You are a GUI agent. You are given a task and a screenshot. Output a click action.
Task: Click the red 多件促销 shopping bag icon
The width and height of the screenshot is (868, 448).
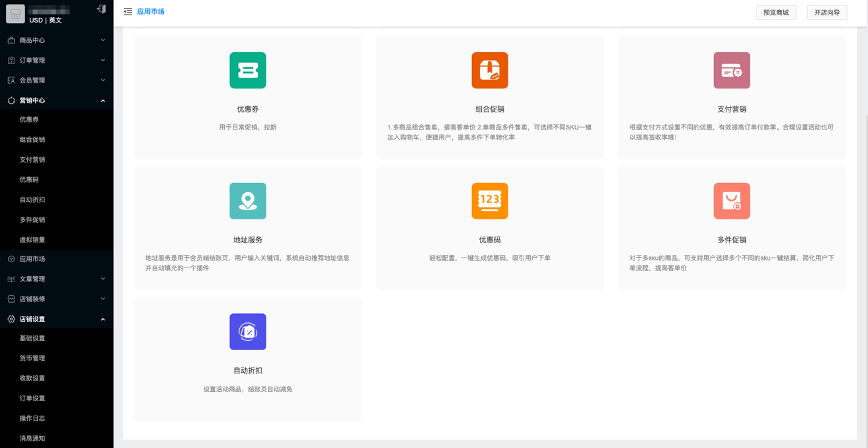click(732, 201)
